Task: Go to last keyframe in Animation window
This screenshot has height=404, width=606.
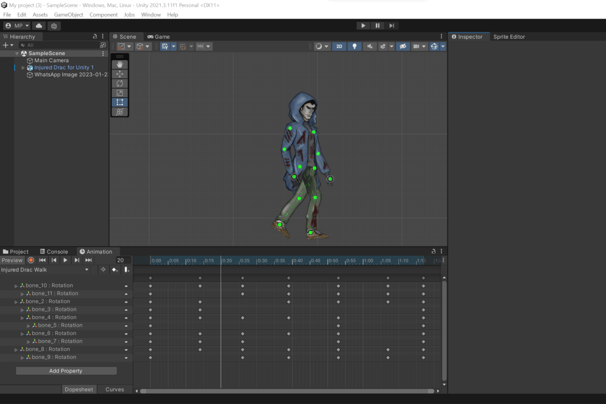Action: tap(89, 260)
